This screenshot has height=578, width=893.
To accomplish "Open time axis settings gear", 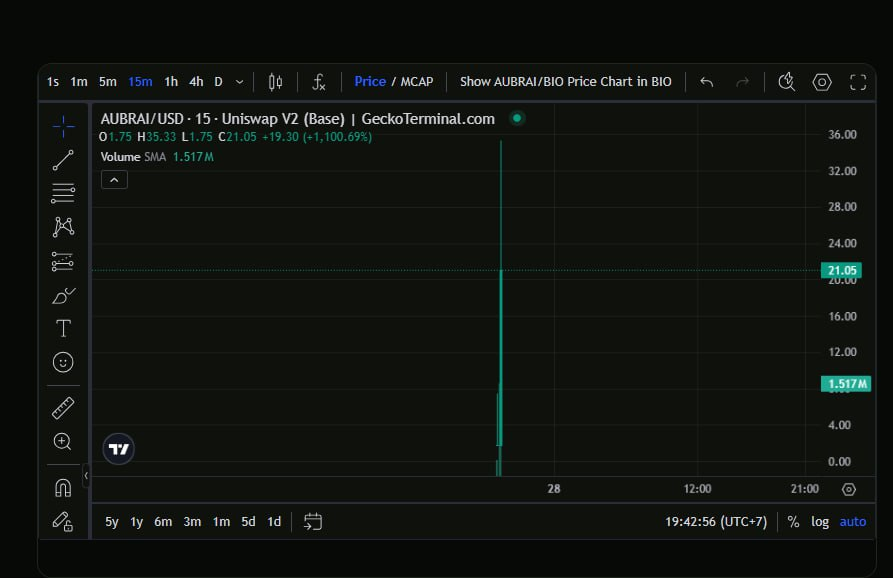I will (849, 489).
